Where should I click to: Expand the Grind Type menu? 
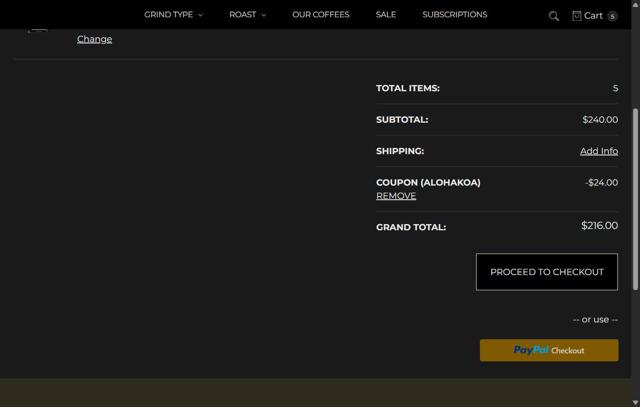point(173,15)
